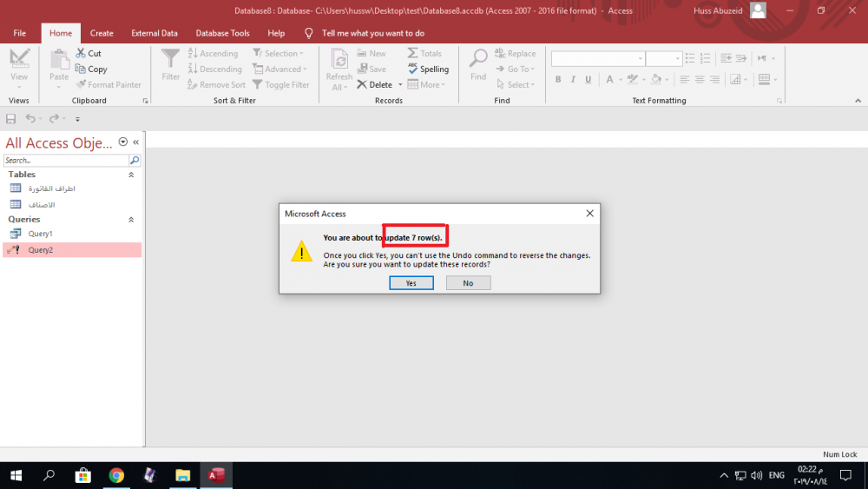
Task: Close the Microsoft Access dialog
Action: [589, 213]
